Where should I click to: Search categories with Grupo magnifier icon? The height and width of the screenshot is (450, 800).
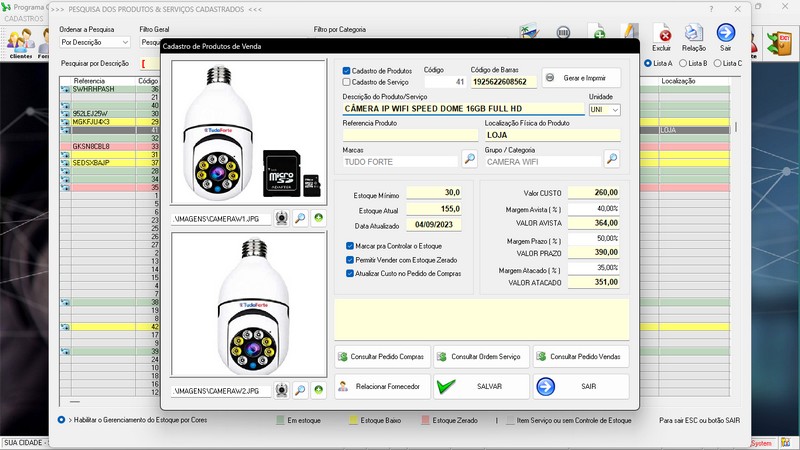[612, 159]
